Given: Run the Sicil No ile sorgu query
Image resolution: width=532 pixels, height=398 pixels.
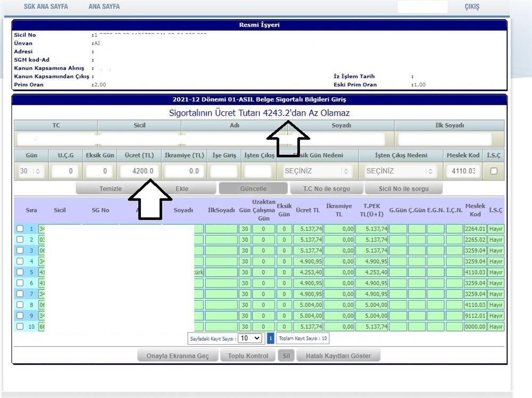Looking at the screenshot, I should point(404,189).
